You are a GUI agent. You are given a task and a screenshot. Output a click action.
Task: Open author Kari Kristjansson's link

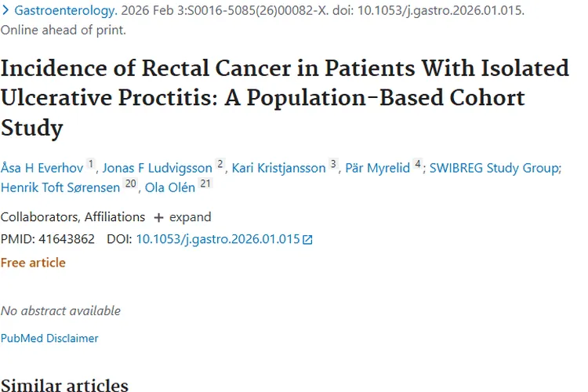[x=279, y=169]
